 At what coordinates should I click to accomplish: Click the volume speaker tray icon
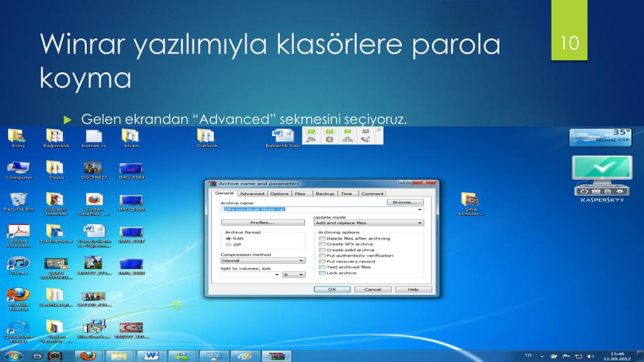[591, 356]
